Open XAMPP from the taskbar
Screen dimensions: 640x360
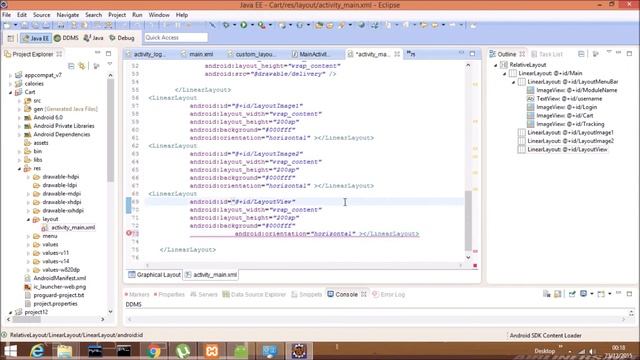(x=211, y=351)
